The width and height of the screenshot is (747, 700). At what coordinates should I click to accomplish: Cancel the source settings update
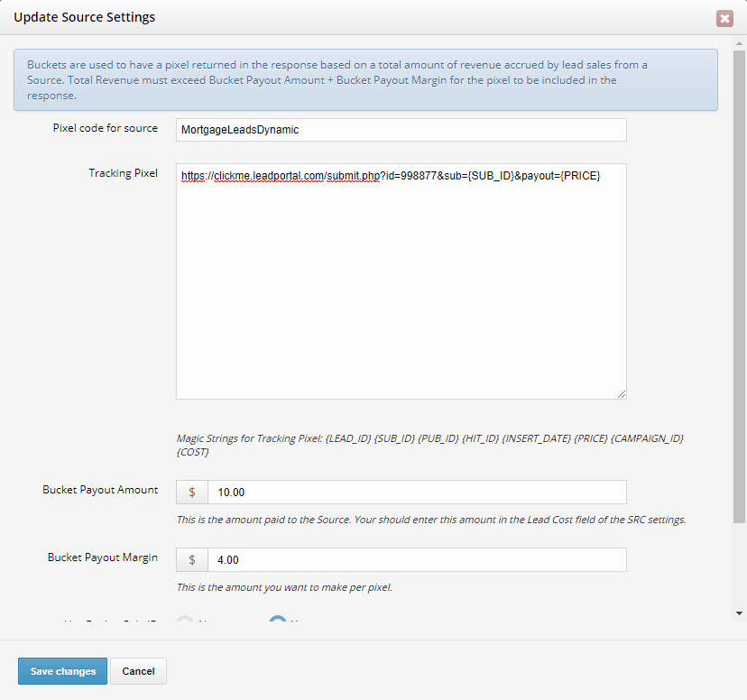pyautogui.click(x=138, y=671)
